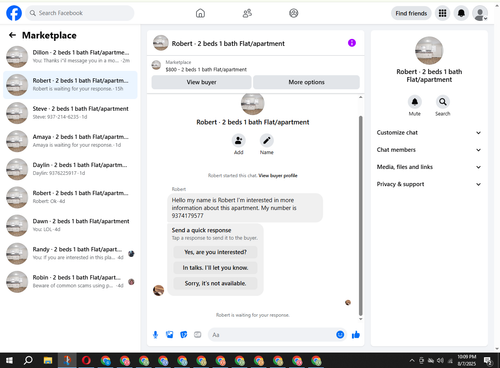Open File Explorer from taskbar
This screenshot has width=500, height=368.
pyautogui.click(x=48, y=360)
